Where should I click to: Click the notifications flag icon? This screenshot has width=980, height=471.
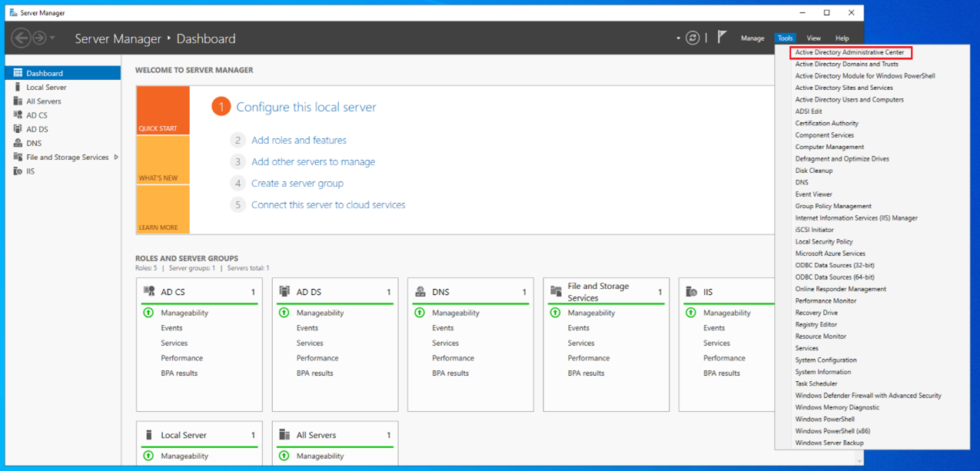tap(721, 36)
